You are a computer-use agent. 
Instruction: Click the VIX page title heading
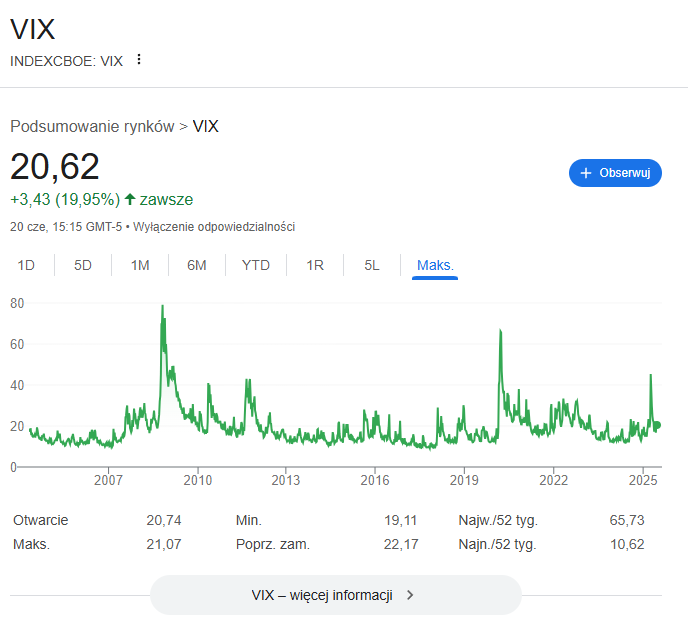pyautogui.click(x=33, y=30)
